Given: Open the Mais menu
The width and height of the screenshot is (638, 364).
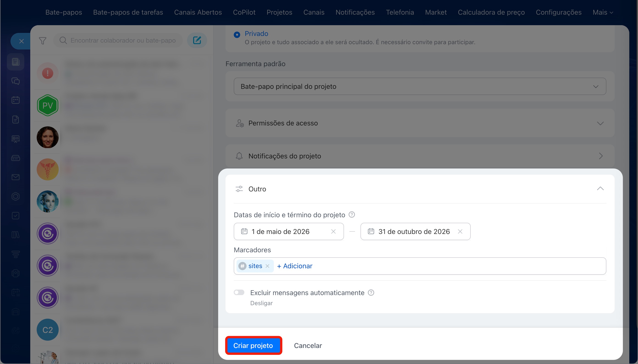Looking at the screenshot, I should click(603, 12).
